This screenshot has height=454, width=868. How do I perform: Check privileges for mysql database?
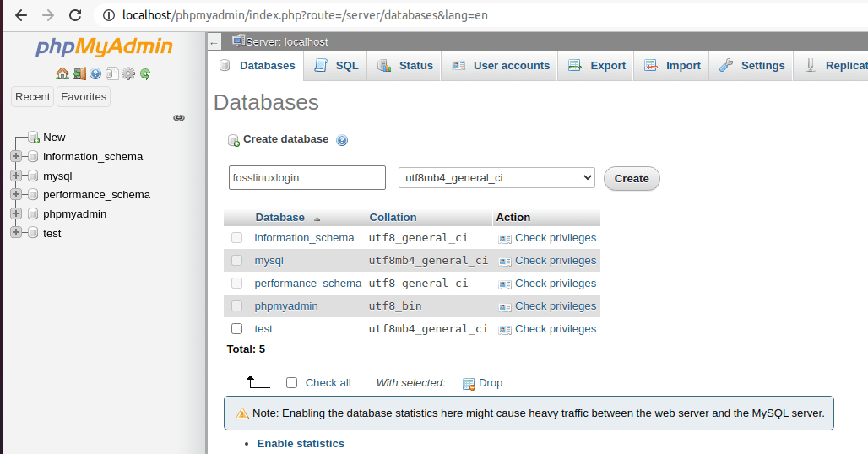pyautogui.click(x=547, y=261)
